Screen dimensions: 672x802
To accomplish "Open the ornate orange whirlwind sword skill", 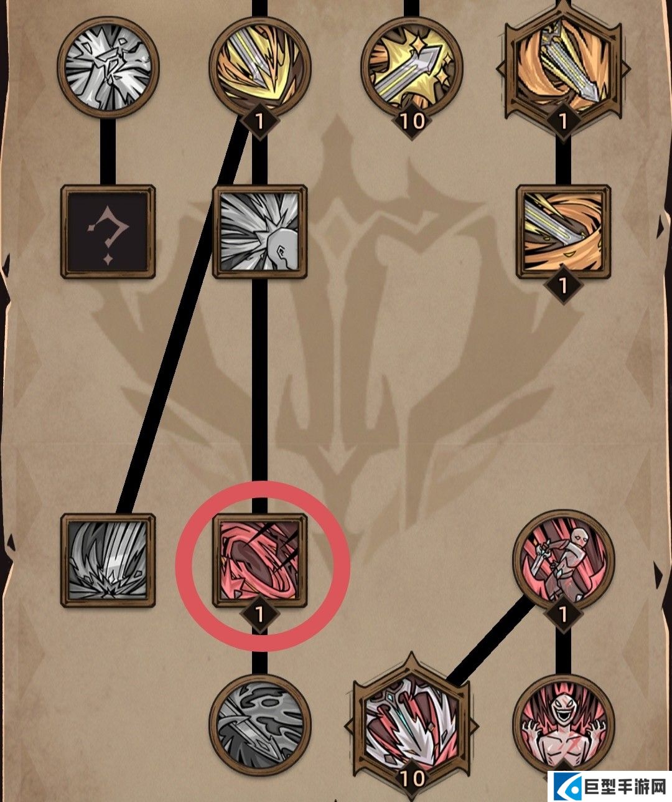I will tap(563, 64).
